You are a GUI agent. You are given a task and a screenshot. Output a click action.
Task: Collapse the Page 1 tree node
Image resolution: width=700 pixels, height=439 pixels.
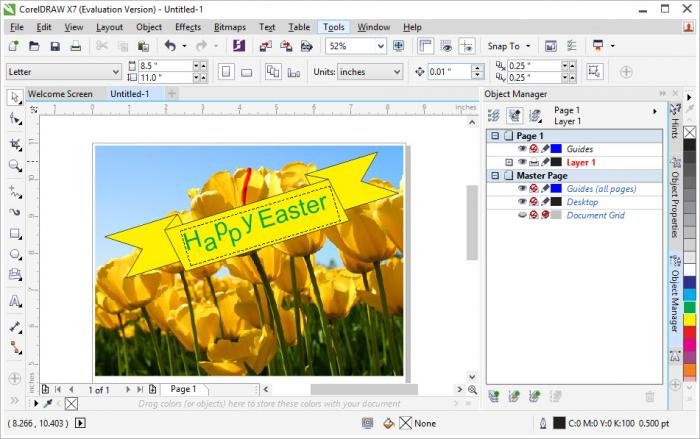coord(495,135)
